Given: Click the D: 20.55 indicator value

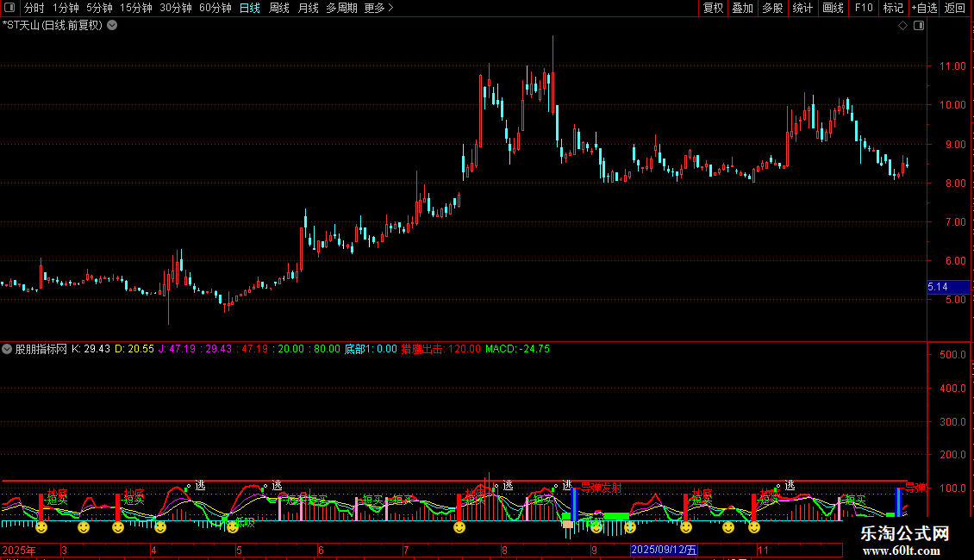Looking at the screenshot, I should pyautogui.click(x=134, y=349).
